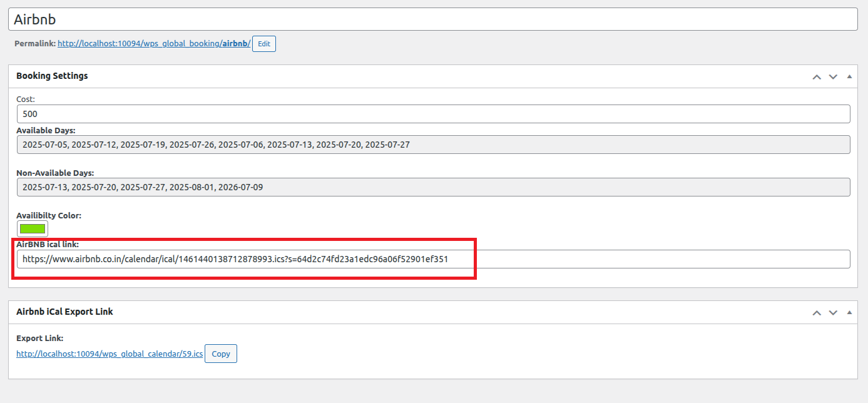Focus the AirBNB ical link field
Viewport: 868px width, 403px height.
click(432, 259)
